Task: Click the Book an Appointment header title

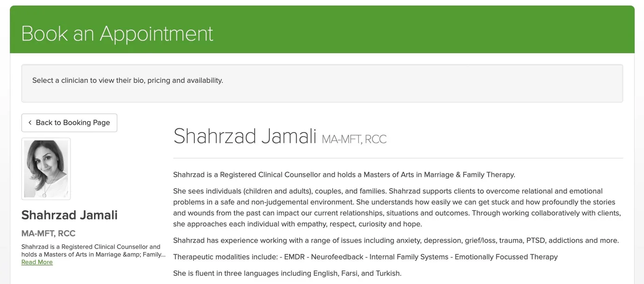Action: pos(117,34)
